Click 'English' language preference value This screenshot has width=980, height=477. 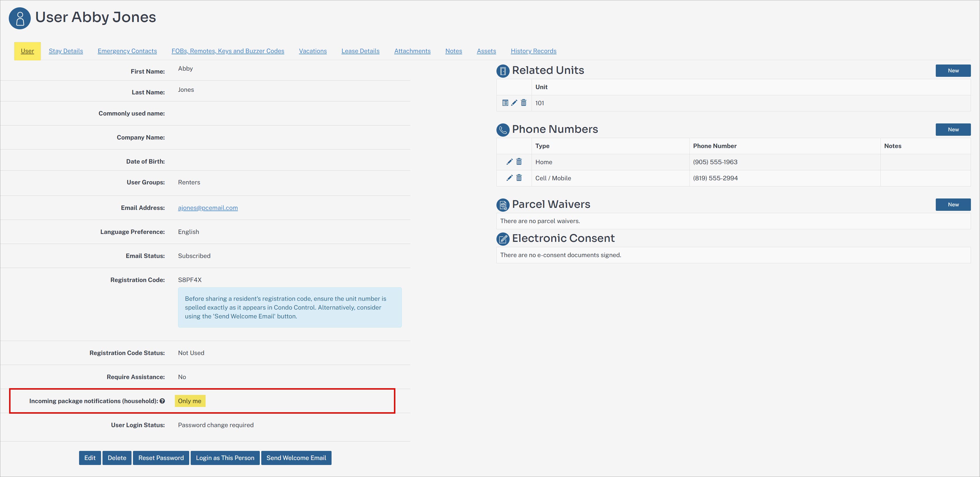pos(188,232)
